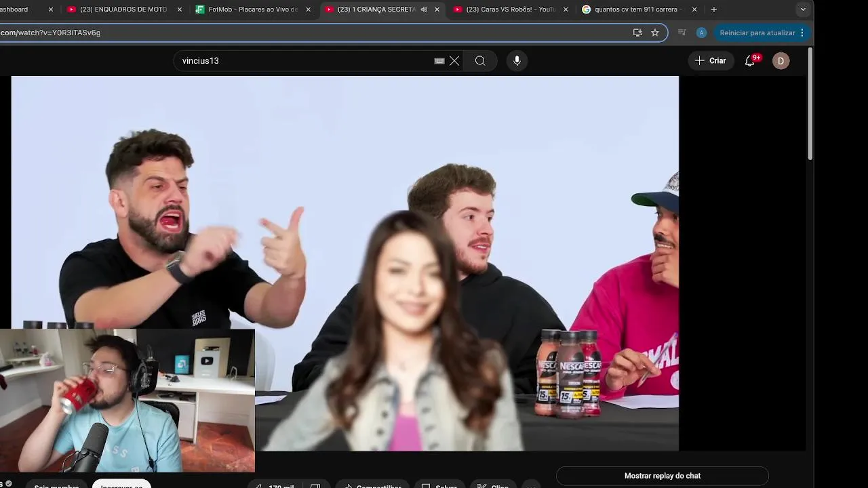
Task: Click the Compartilhar button below video
Action: coord(372,485)
